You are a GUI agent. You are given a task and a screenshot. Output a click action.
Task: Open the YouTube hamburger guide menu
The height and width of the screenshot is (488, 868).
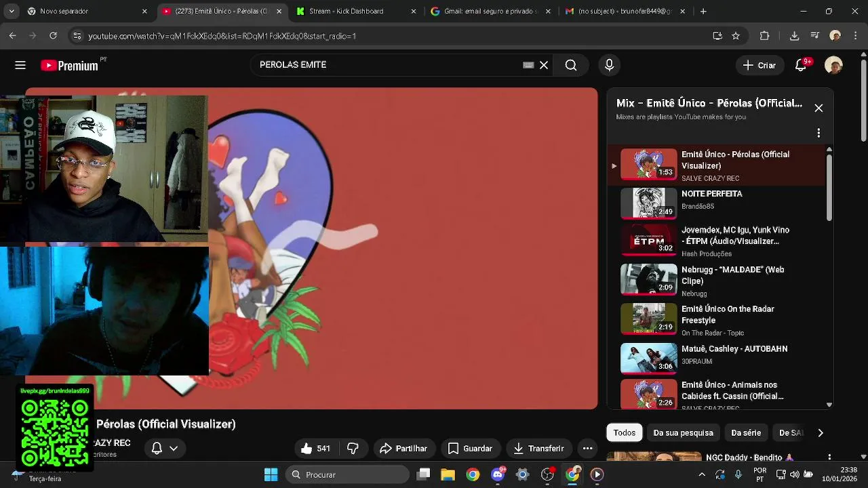[x=20, y=65]
